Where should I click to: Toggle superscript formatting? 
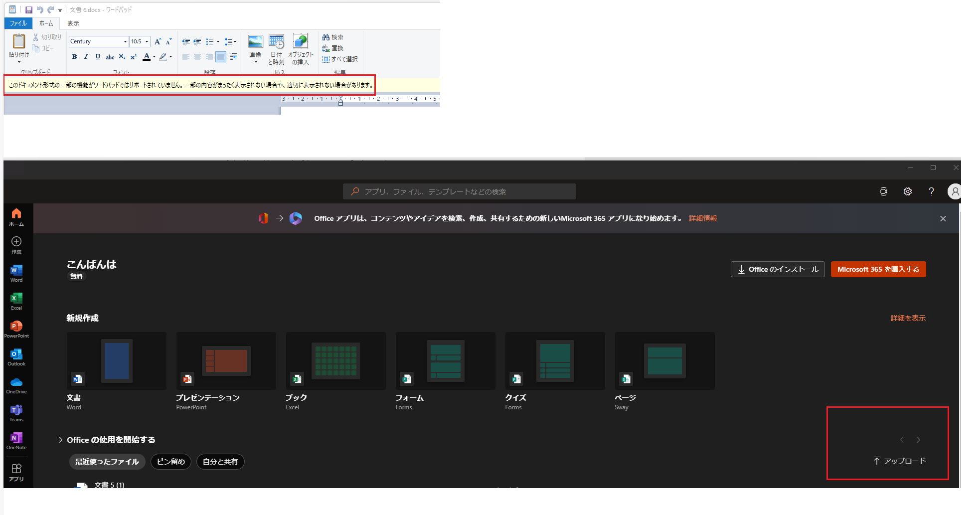134,57
